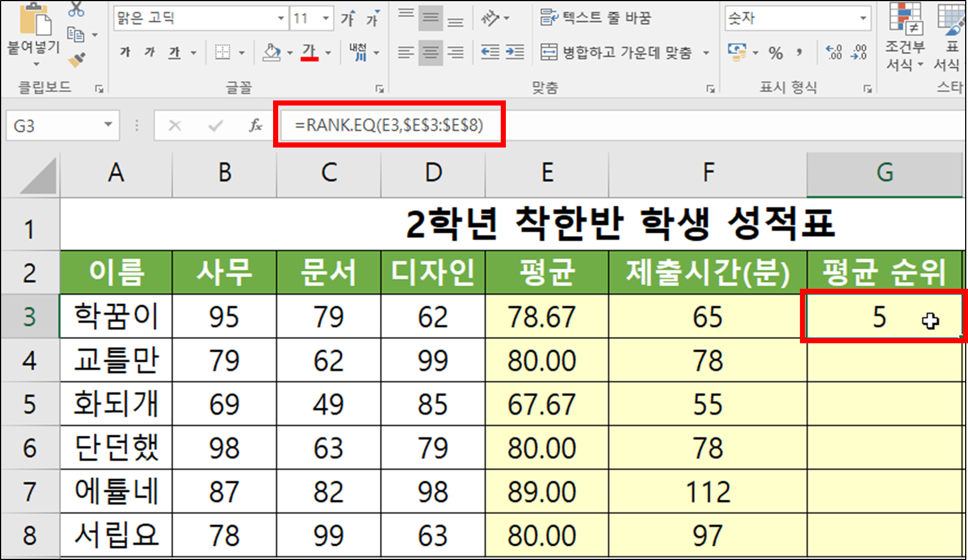The height and width of the screenshot is (560, 968).
Task: Increase decimal places icon
Action: 834,53
